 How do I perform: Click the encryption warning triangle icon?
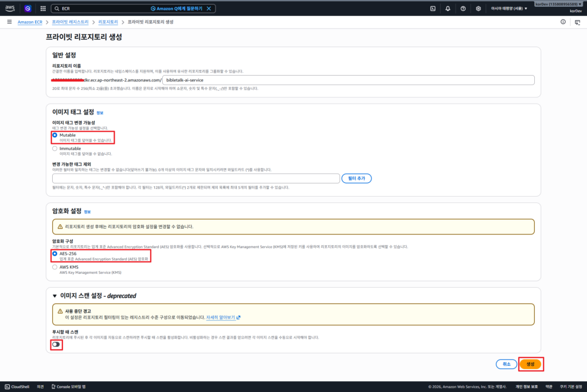60,226
